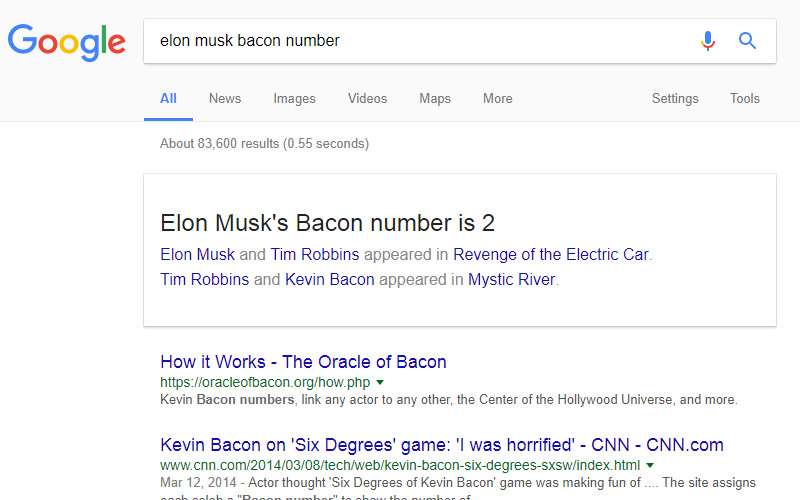Open How it Works - The Oracle of Bacon result

303,362
